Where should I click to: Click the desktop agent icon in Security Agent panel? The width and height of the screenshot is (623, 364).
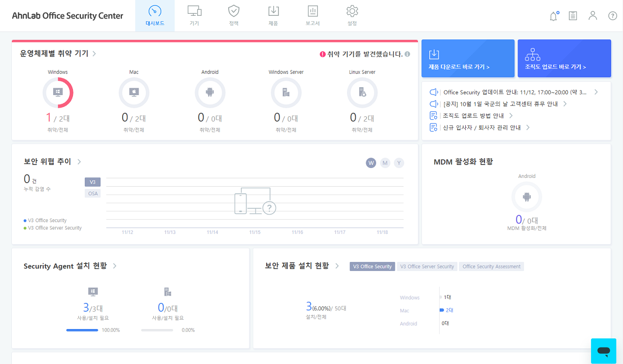[x=93, y=292]
